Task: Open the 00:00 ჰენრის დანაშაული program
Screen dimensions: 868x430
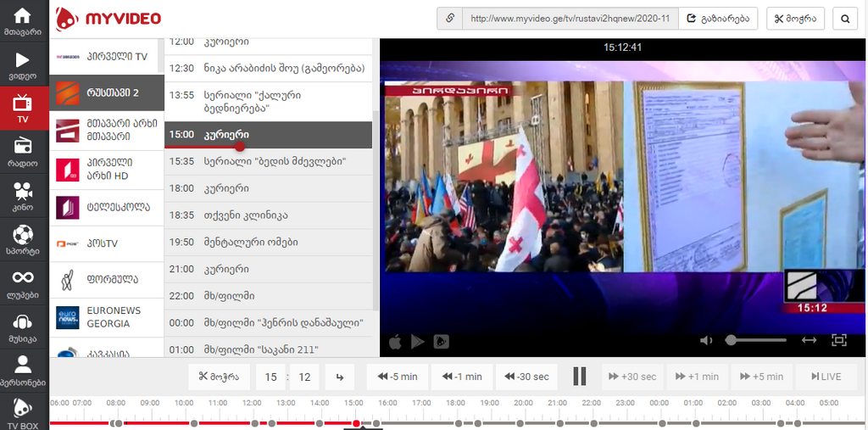Action: pos(269,323)
